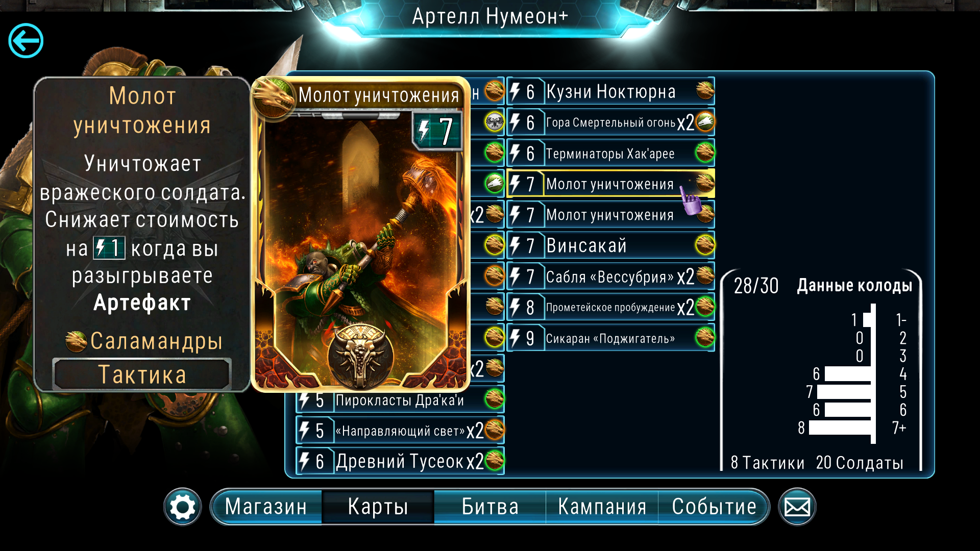Select Древний Тусеок x2 card entry

(x=400, y=461)
